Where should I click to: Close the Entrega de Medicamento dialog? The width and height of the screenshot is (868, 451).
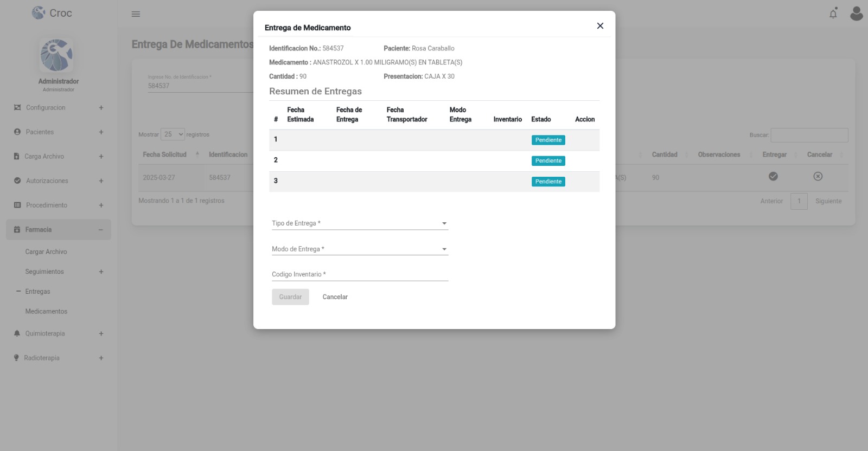click(600, 26)
